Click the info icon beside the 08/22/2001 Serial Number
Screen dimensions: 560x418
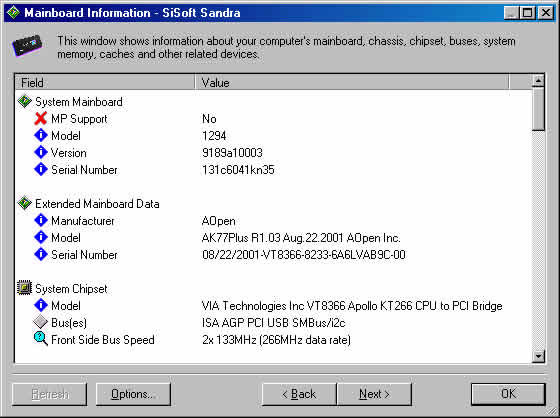pyautogui.click(x=41, y=254)
